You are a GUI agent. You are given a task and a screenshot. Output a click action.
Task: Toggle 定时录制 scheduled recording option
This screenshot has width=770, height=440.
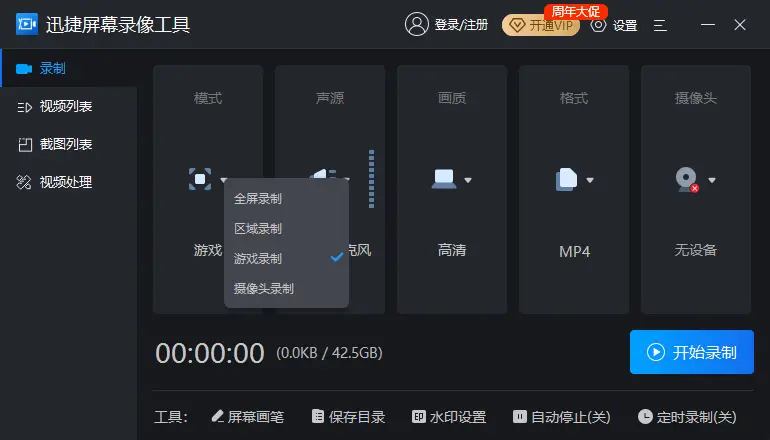coord(688,417)
